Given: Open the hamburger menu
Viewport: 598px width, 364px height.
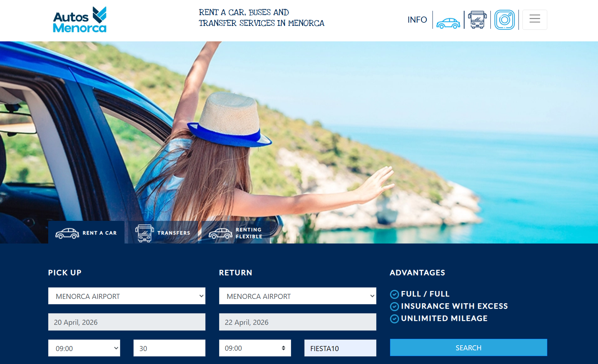Looking at the screenshot, I should 535,19.
